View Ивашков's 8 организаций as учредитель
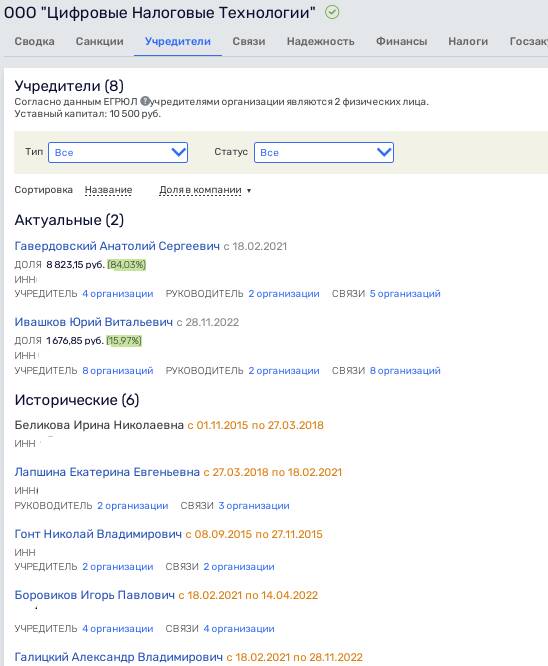The image size is (548, 666). click(x=118, y=370)
